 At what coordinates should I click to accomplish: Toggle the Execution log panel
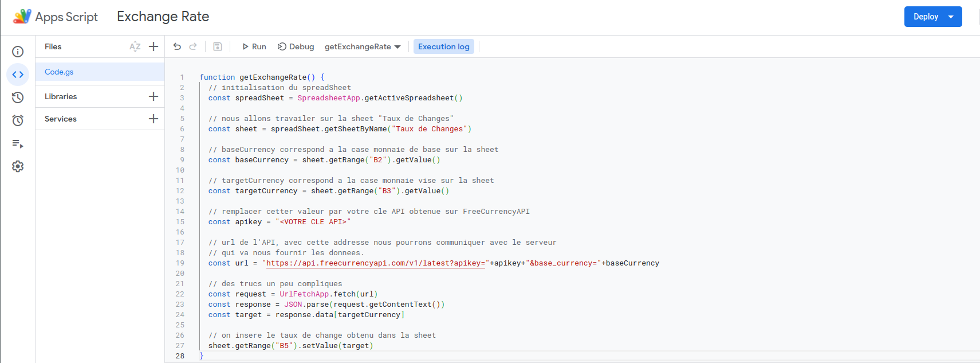[x=443, y=46]
